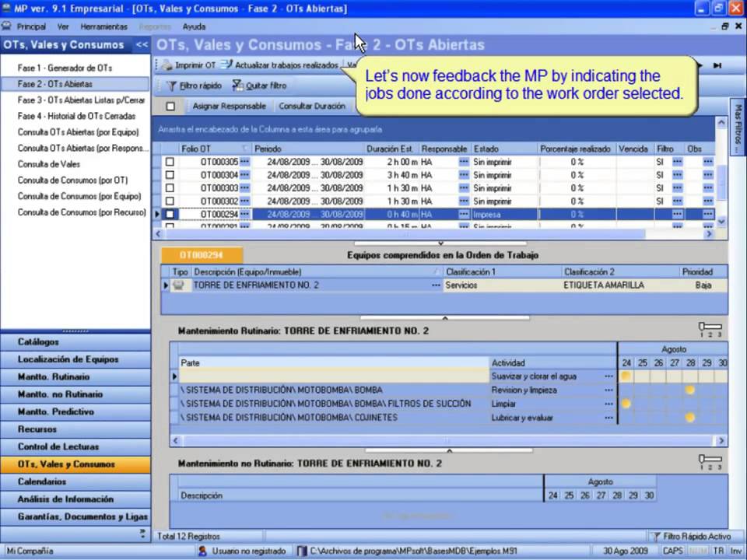This screenshot has height=560, width=747.
Task: Mark yellow dot on day 28 for Revision y limpieza
Action: 689,390
